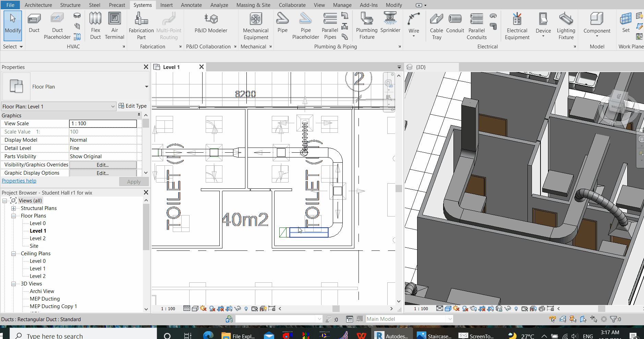Image resolution: width=644 pixels, height=339 pixels.
Task: Click the Edit Type button
Action: [133, 106]
